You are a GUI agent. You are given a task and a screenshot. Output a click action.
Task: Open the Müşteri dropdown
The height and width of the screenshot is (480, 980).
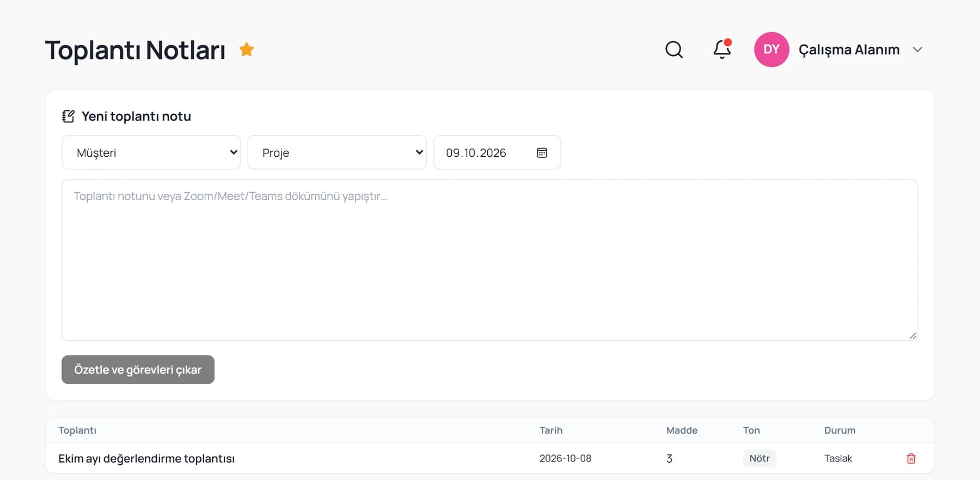click(151, 152)
